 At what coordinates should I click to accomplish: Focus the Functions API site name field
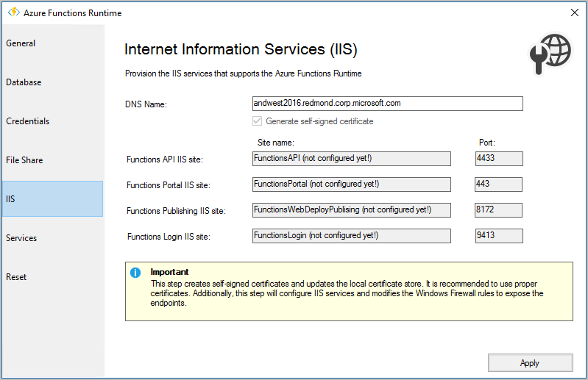pyautogui.click(x=351, y=159)
